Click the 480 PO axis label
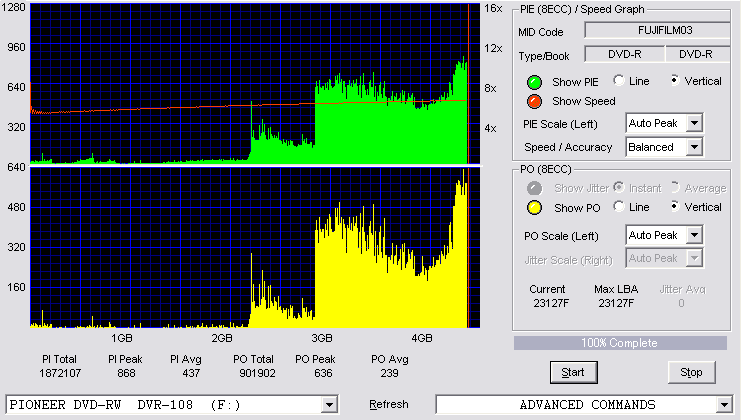742x420 pixels. coord(16,207)
